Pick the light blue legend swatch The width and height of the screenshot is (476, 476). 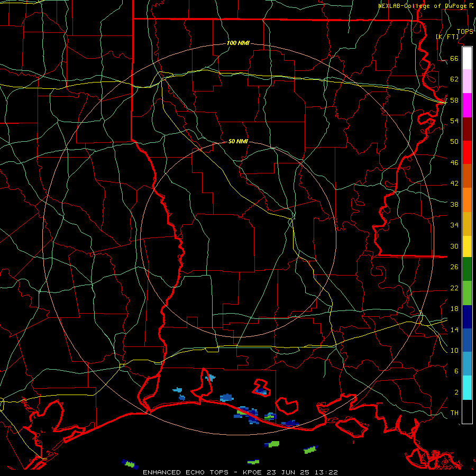point(467,364)
